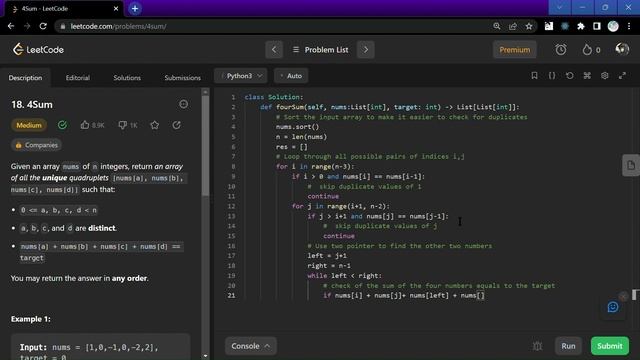Share the 4Sum problem icon
The height and width of the screenshot is (360, 640).
pyautogui.click(x=176, y=125)
